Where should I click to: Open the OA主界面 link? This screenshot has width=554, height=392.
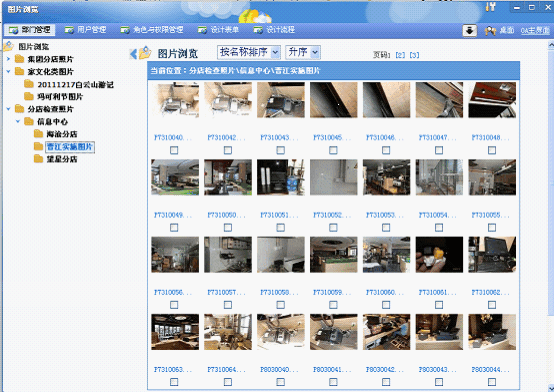pyautogui.click(x=535, y=31)
